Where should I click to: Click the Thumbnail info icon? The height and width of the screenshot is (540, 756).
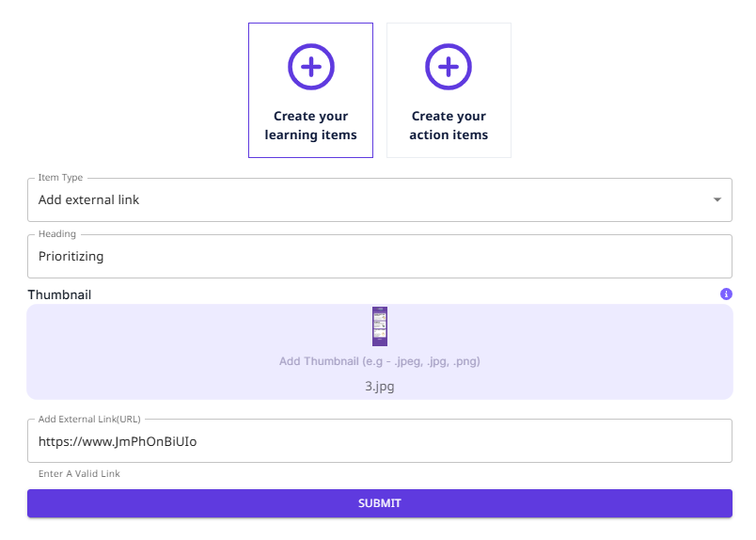726,294
